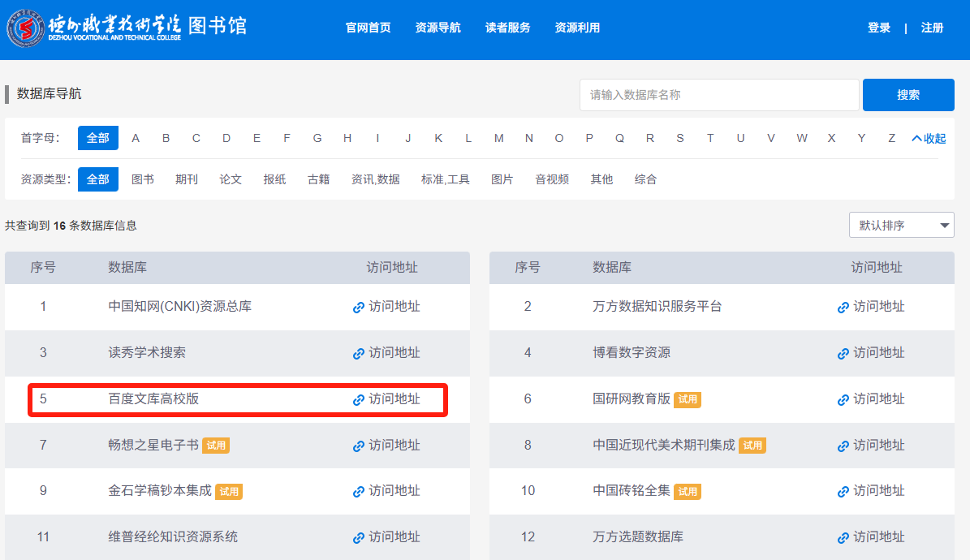Open the 读者服务 menu

[508, 28]
